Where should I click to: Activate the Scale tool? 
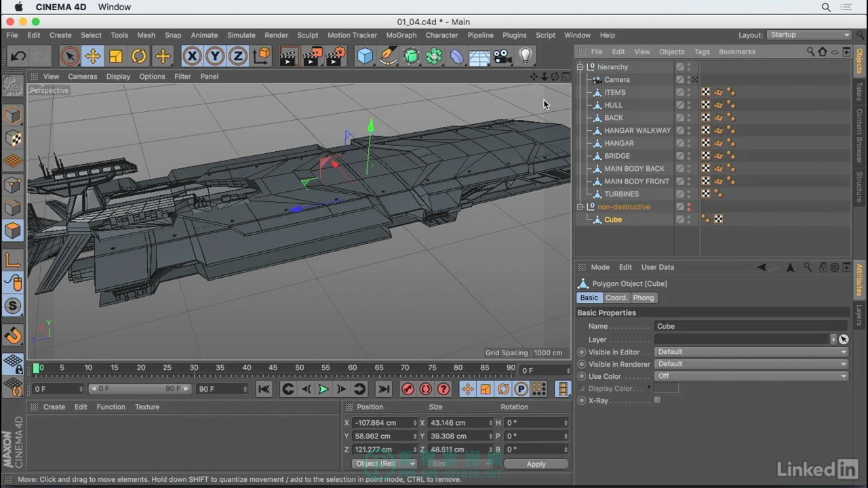click(116, 56)
